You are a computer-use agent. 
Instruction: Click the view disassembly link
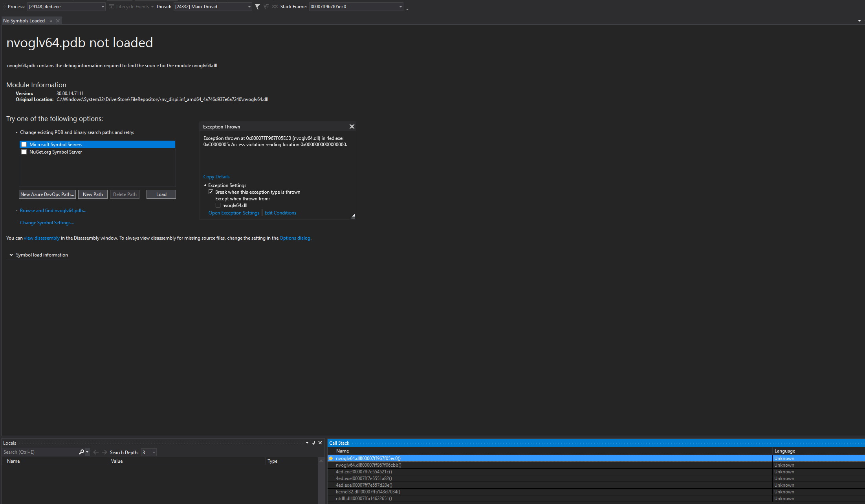pyautogui.click(x=42, y=238)
